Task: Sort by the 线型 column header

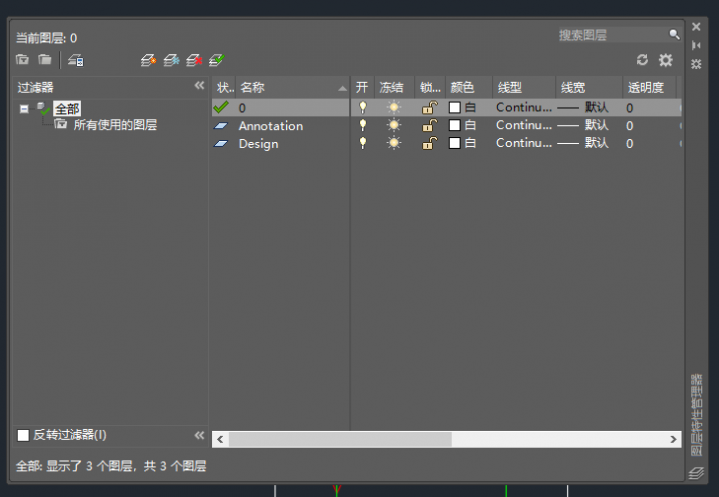Action: coord(524,88)
